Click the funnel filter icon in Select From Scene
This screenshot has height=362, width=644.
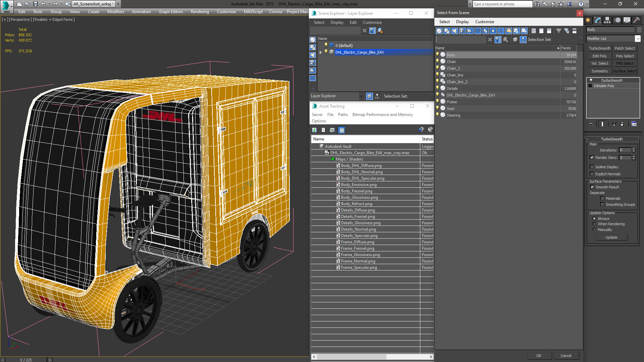[558, 31]
